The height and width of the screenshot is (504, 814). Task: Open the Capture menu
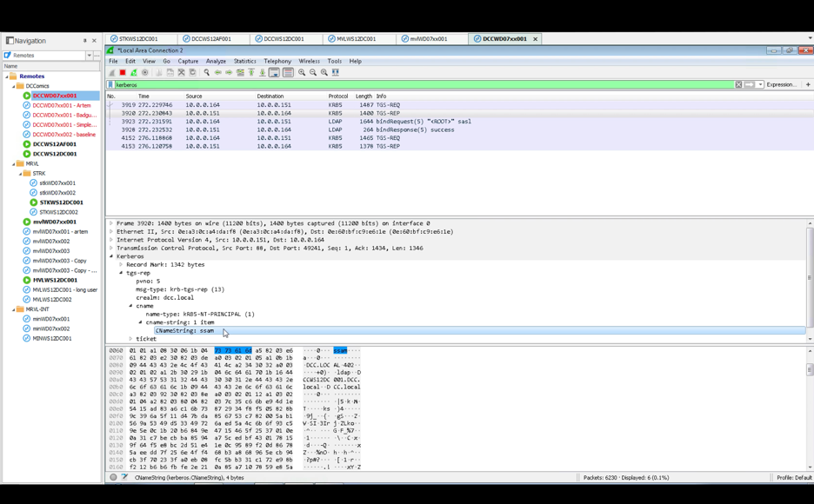click(188, 61)
